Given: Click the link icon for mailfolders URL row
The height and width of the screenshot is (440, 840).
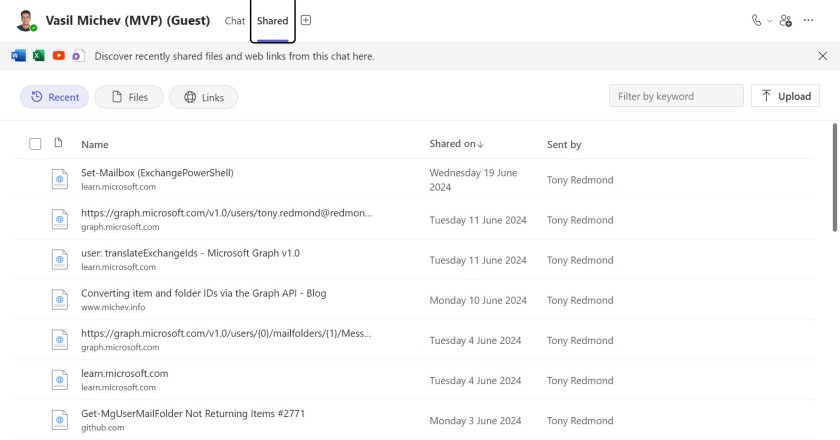Looking at the screenshot, I should pos(60,340).
